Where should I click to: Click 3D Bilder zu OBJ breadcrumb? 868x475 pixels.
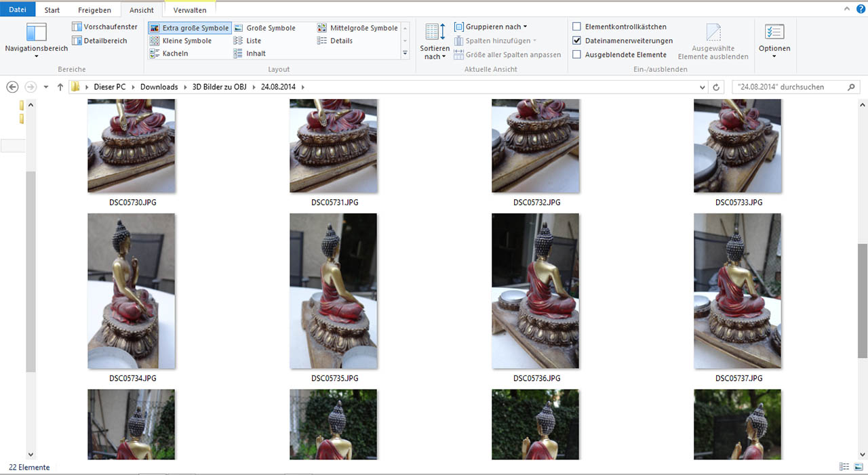(x=219, y=87)
